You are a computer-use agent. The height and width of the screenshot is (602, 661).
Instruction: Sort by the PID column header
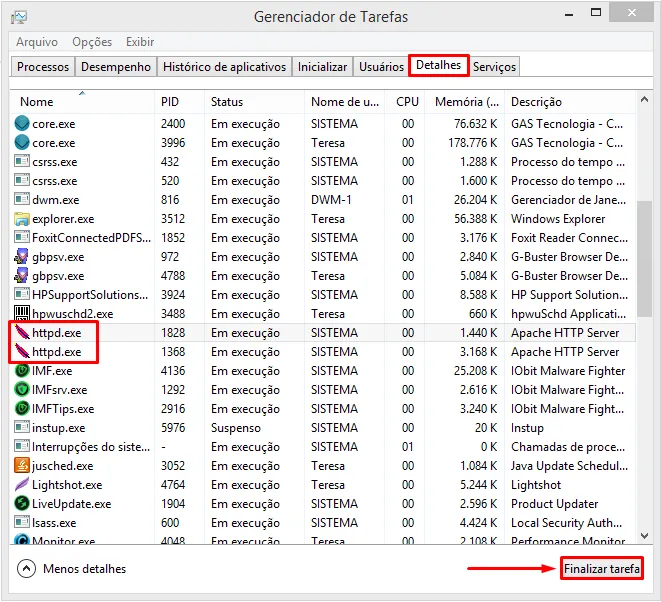(x=180, y=102)
